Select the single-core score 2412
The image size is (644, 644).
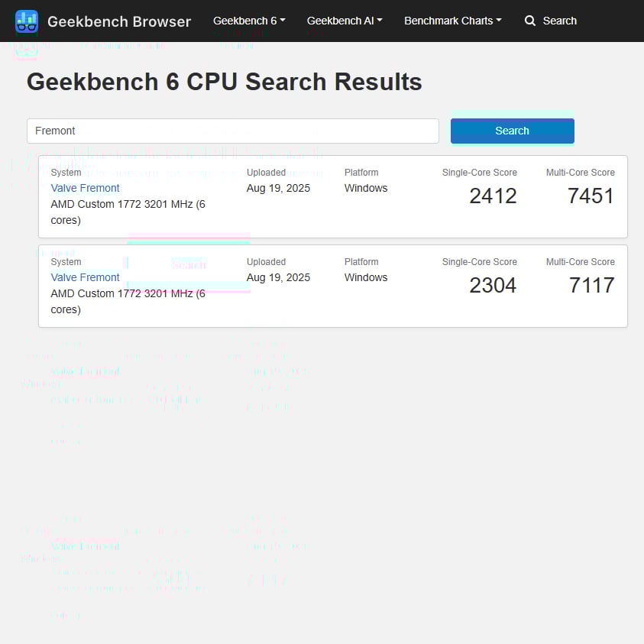493,196
